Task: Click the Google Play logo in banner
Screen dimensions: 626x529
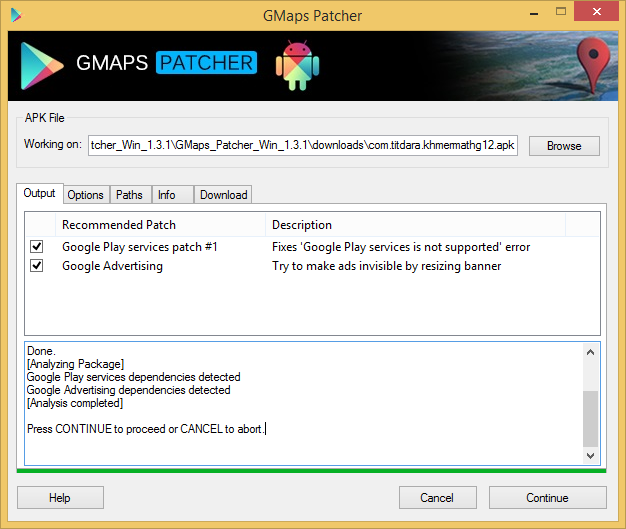Action: (x=41, y=66)
